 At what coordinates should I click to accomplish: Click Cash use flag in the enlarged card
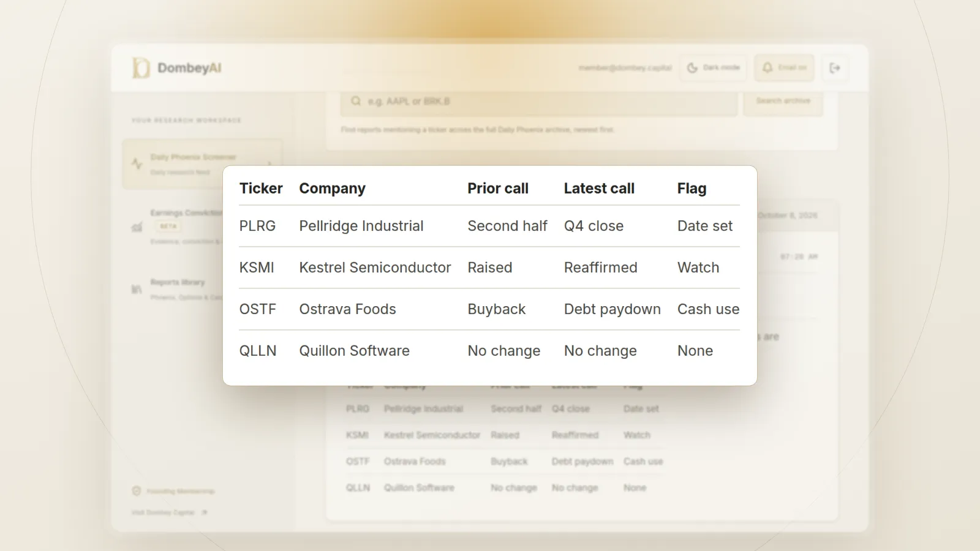[x=709, y=309]
